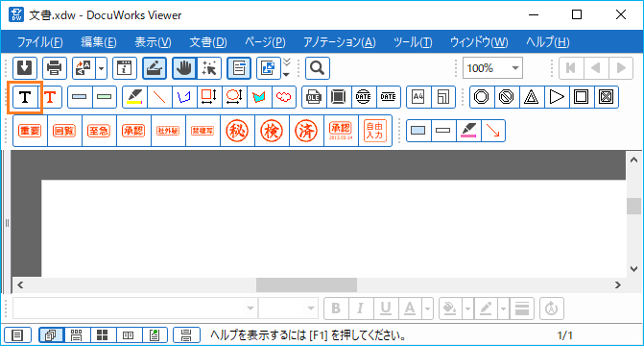Screen dimensions: 644x346
Task: Select the blue sticky note tool
Action: click(x=80, y=97)
